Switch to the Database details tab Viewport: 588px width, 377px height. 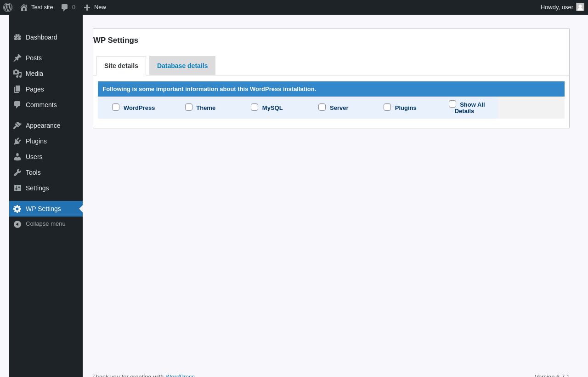(x=182, y=66)
